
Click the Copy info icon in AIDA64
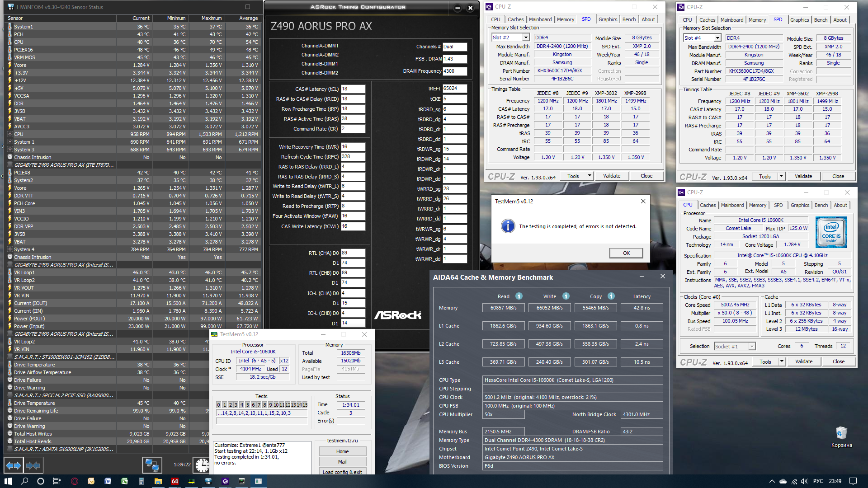pos(611,296)
